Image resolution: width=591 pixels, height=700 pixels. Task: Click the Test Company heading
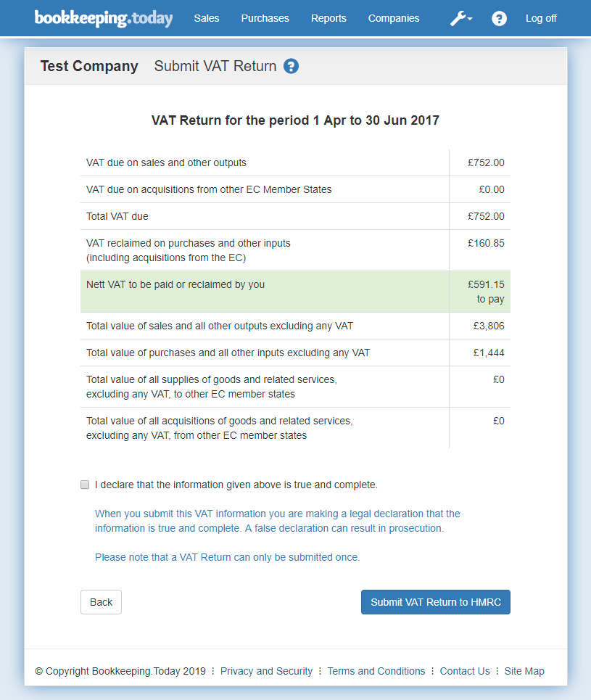coord(89,66)
